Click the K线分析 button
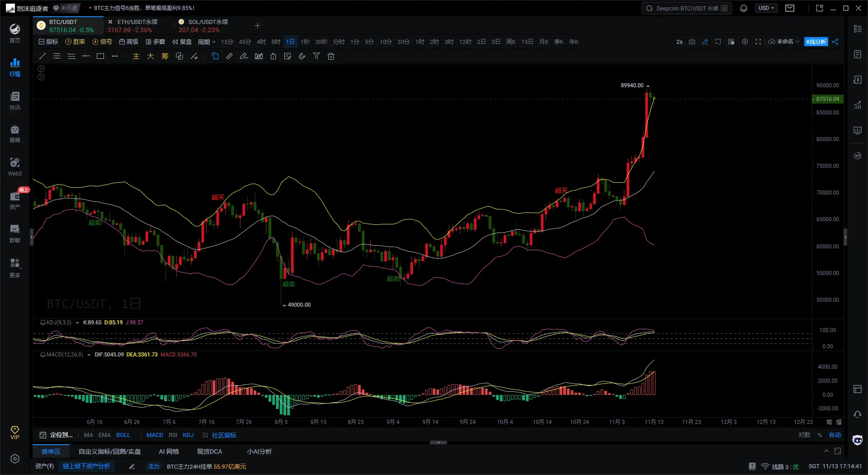The image size is (868, 475). [816, 42]
